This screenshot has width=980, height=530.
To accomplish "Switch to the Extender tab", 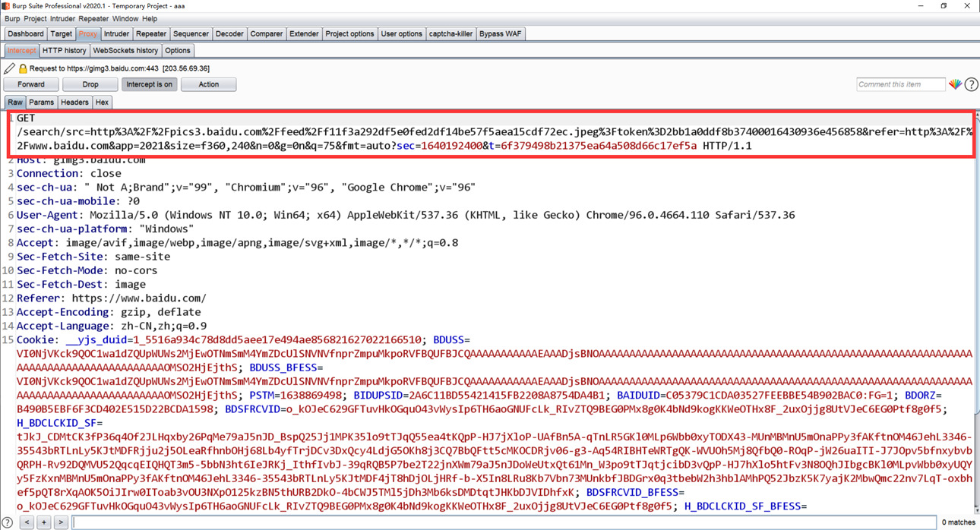I will tap(304, 33).
